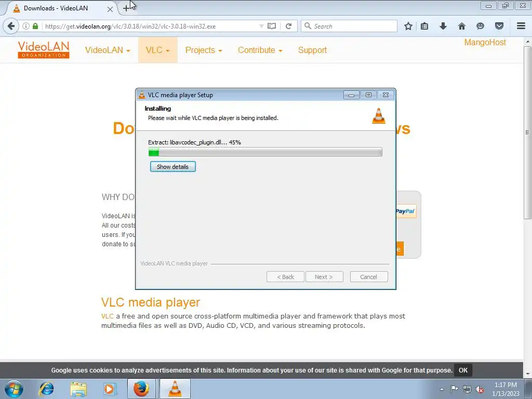Open the smiley chat icon in toolbar
The width and height of the screenshot is (532, 399).
[480, 26]
